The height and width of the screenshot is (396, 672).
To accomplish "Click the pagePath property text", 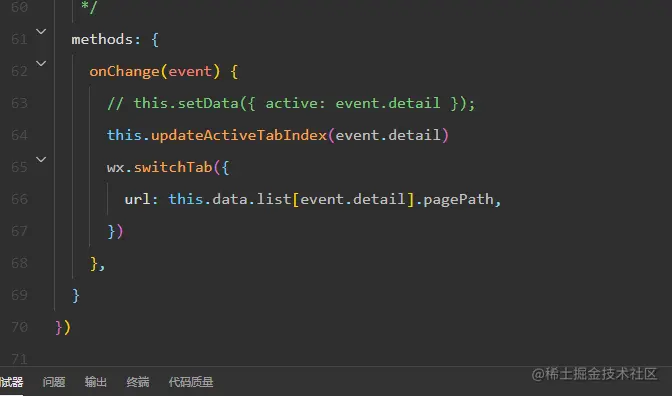I will [458, 199].
